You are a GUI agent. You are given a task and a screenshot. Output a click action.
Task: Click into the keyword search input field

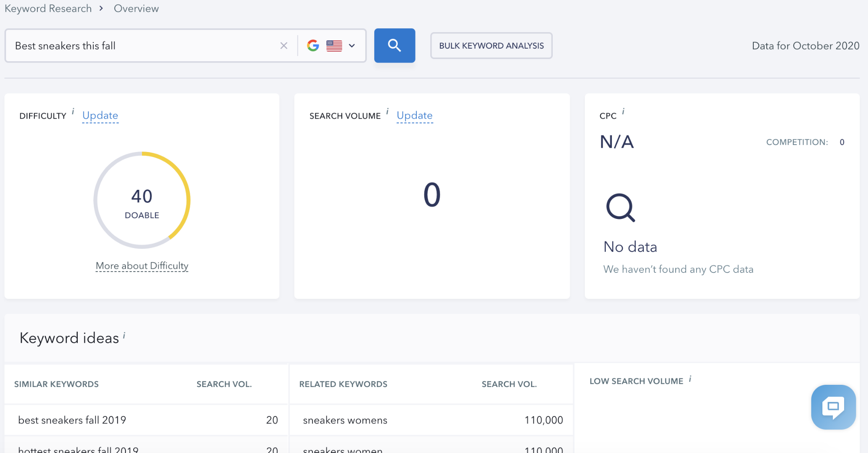click(143, 46)
